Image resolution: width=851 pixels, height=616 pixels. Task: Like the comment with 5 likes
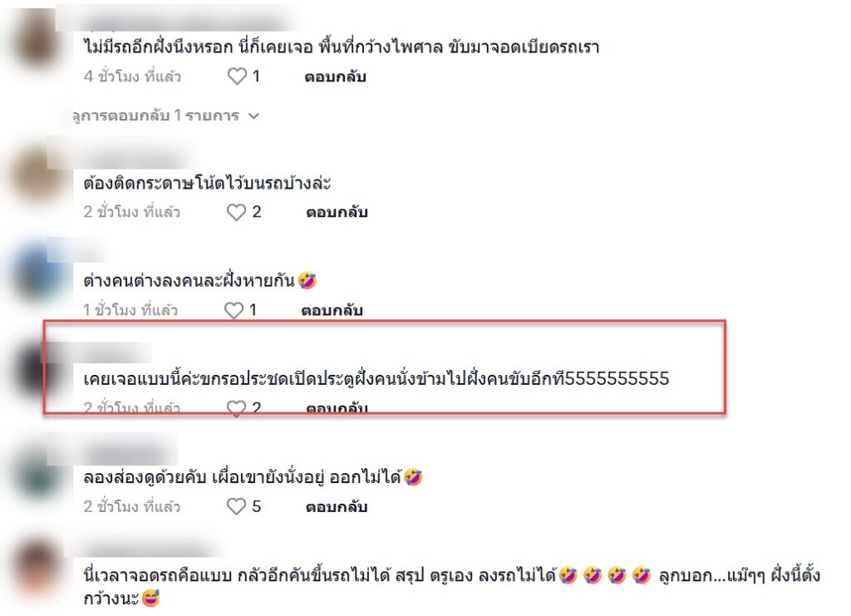(x=236, y=506)
